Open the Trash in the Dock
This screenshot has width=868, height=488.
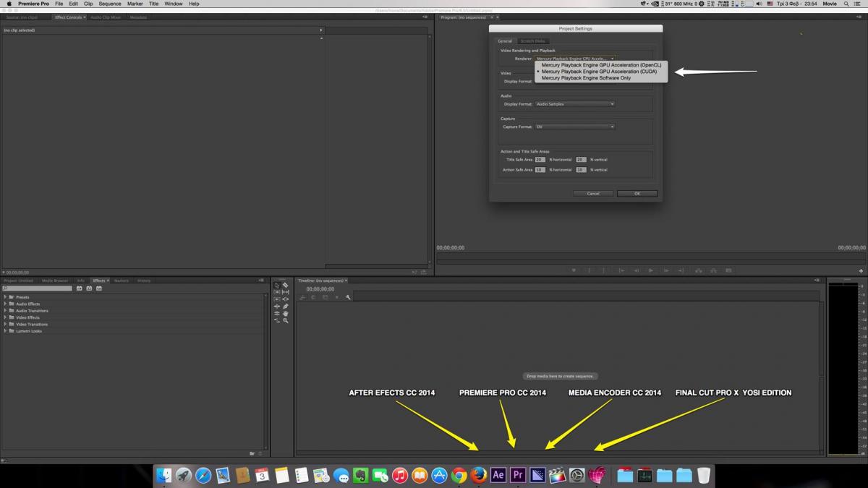(x=703, y=475)
